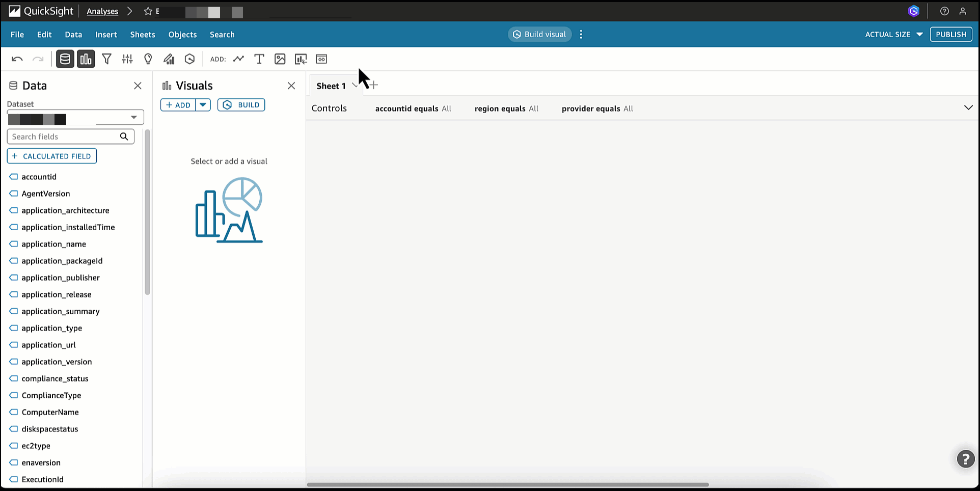Open the Parameters sliders icon
Screen dimensions: 980x491
127,59
